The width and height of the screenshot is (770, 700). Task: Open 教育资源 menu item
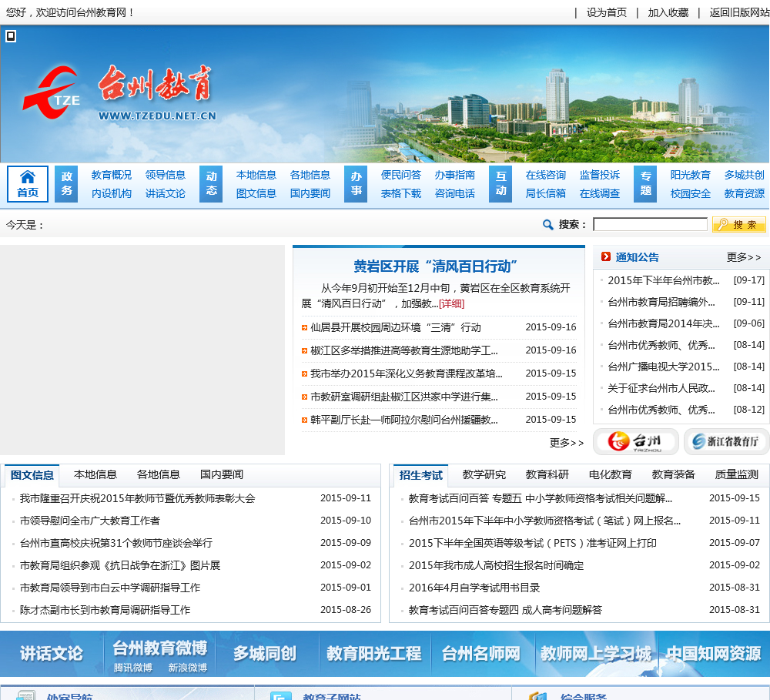click(x=745, y=193)
